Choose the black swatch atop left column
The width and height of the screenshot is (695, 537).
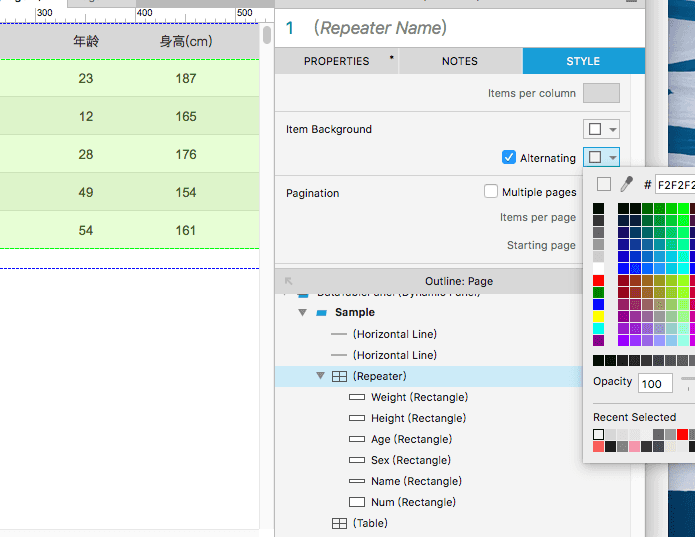tap(598, 209)
